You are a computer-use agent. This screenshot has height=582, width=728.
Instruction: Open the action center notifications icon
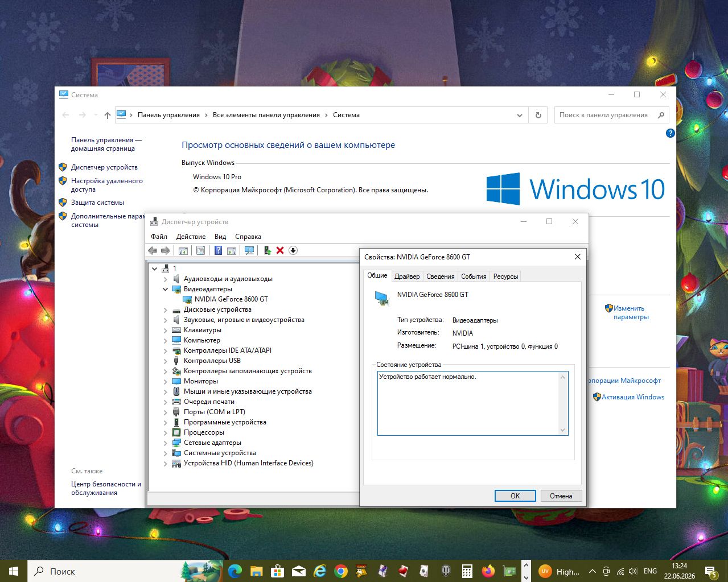click(710, 571)
